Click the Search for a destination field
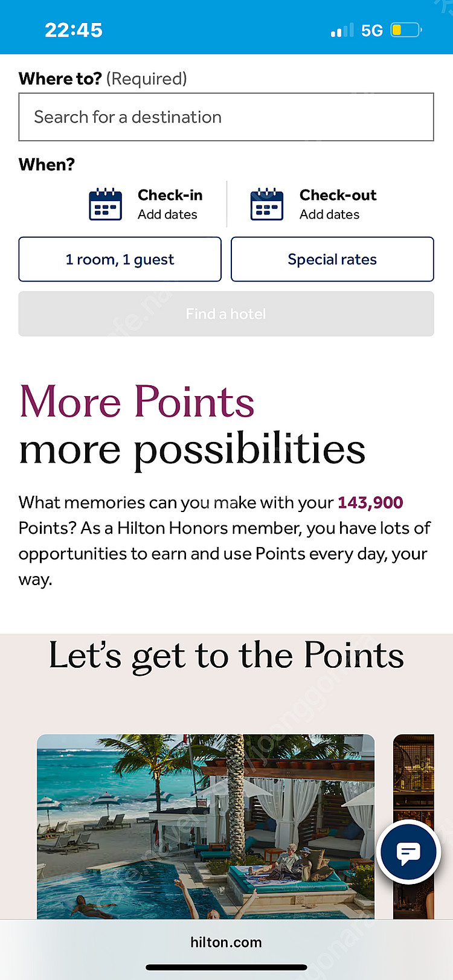 point(226,117)
